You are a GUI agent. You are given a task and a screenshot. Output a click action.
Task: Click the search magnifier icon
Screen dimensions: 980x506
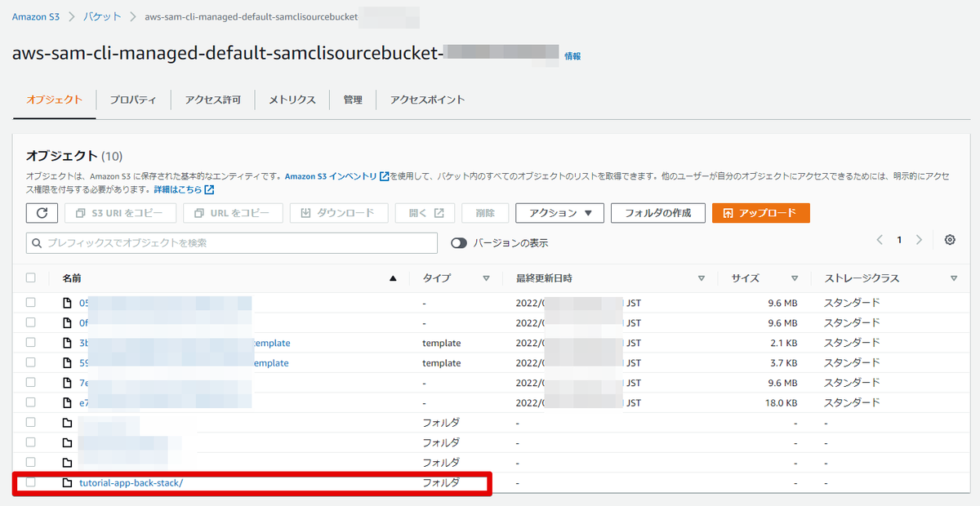coord(37,243)
